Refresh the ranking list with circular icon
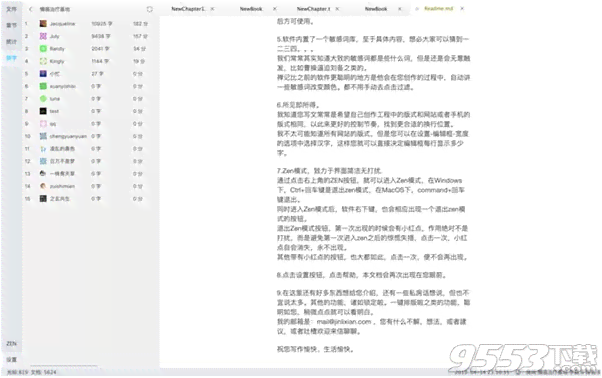This screenshot has height=378, width=602. coord(149,9)
